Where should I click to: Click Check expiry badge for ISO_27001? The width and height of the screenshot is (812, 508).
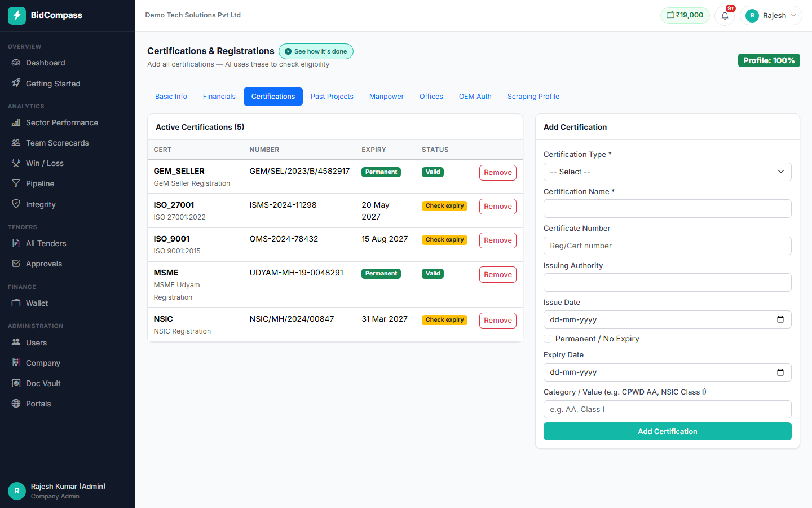point(444,206)
